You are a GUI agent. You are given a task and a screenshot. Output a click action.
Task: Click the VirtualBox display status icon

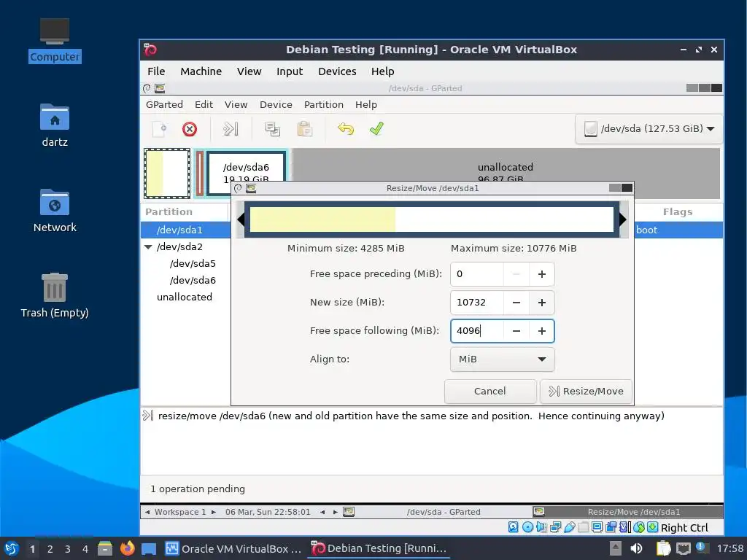point(597,527)
